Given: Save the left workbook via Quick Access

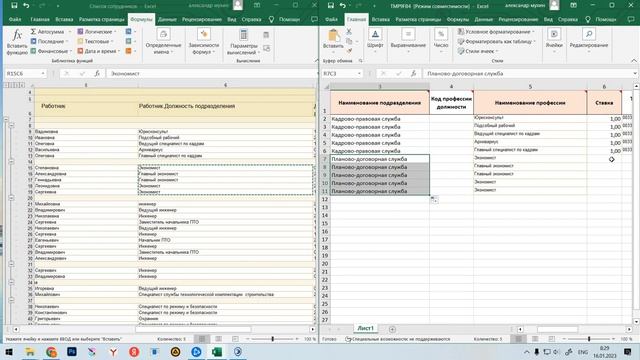Looking at the screenshot, I should pos(14,6).
